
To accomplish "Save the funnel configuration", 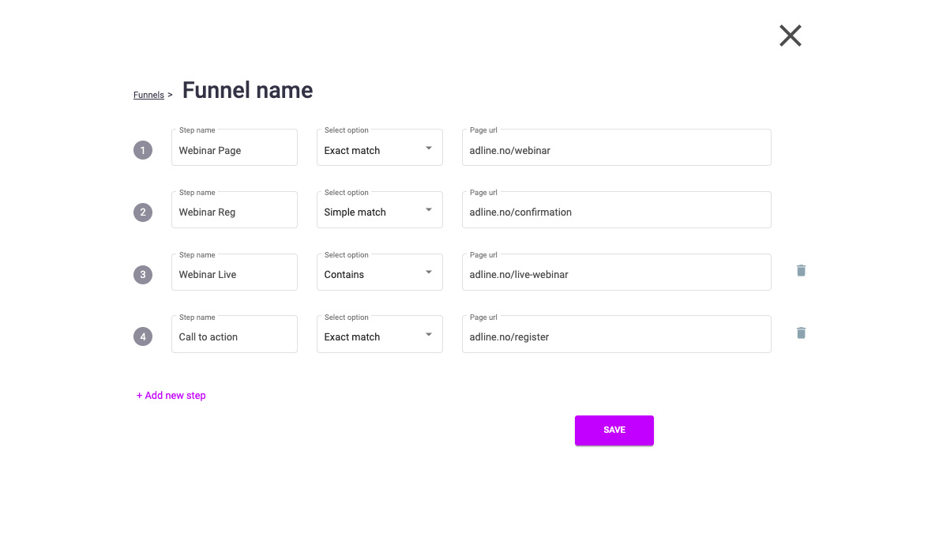I will click(614, 430).
